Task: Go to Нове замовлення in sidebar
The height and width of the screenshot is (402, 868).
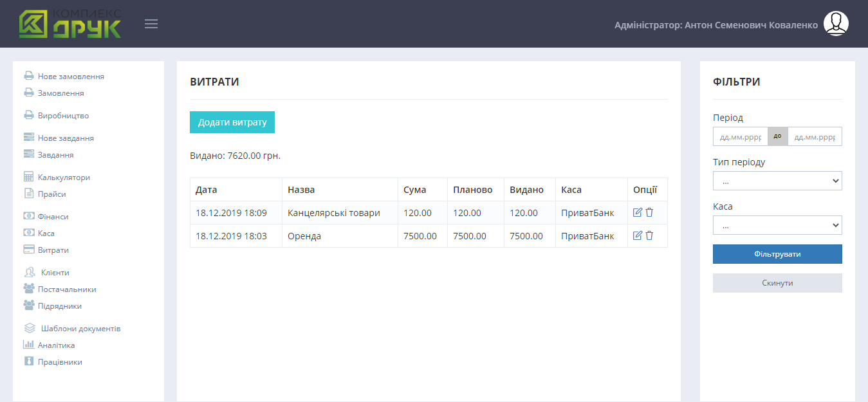Action: click(x=71, y=77)
